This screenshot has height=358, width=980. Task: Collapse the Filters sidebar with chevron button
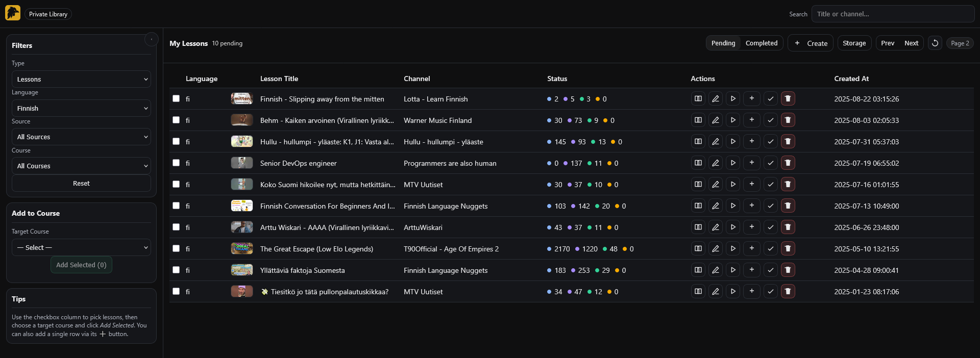point(152,39)
